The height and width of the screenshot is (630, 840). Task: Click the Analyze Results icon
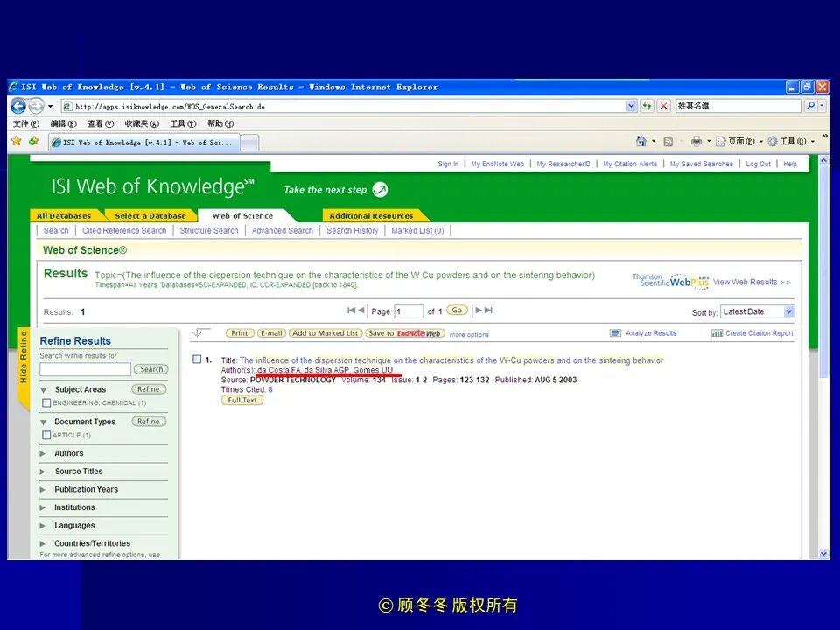tap(615, 333)
